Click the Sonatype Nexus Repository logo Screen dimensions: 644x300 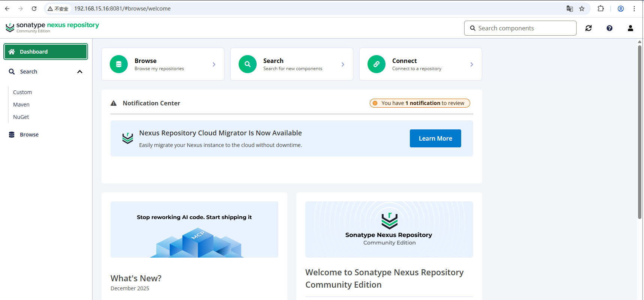coord(52,27)
